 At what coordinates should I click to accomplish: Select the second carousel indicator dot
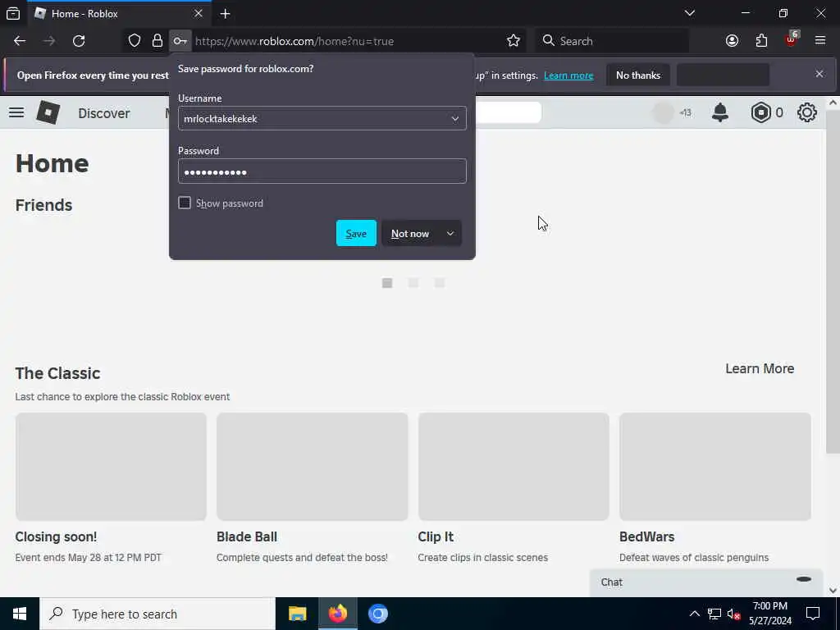(x=413, y=283)
